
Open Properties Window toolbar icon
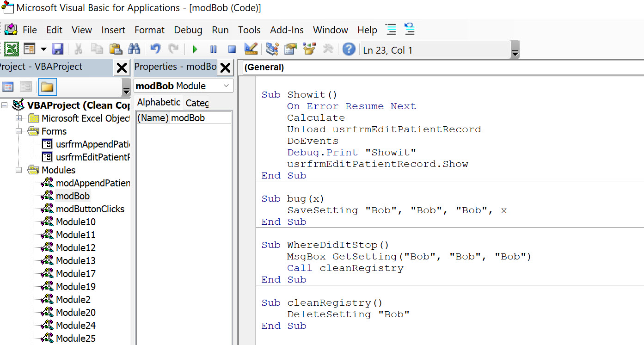[x=291, y=49]
